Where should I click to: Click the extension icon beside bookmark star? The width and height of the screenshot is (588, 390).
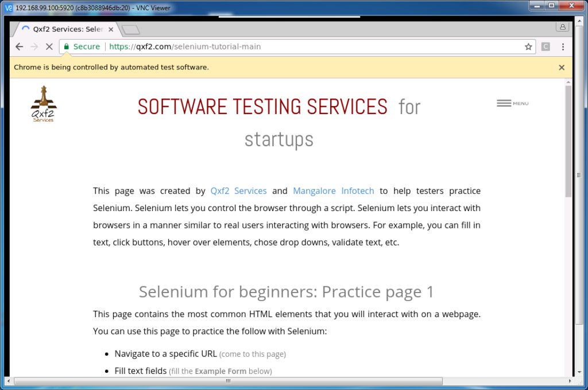546,47
